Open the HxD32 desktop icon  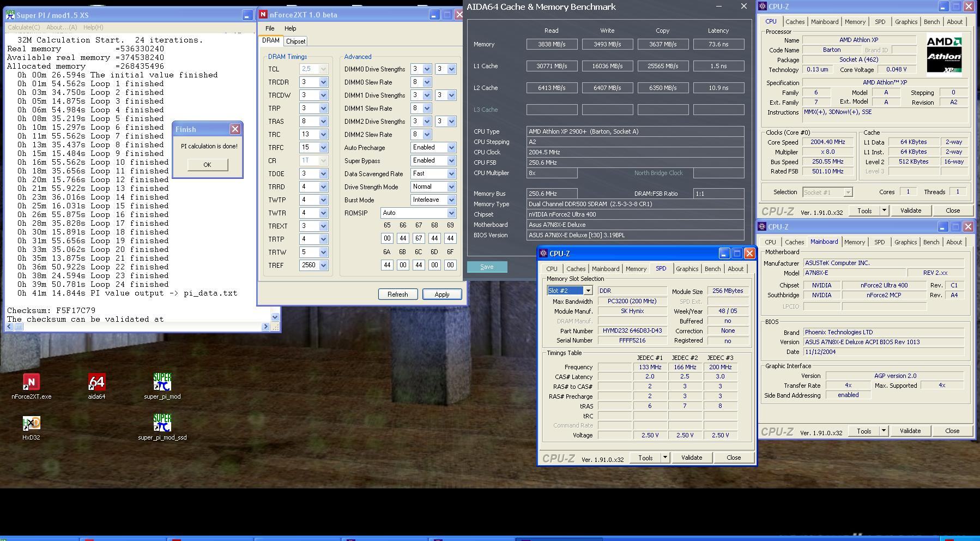[31, 424]
